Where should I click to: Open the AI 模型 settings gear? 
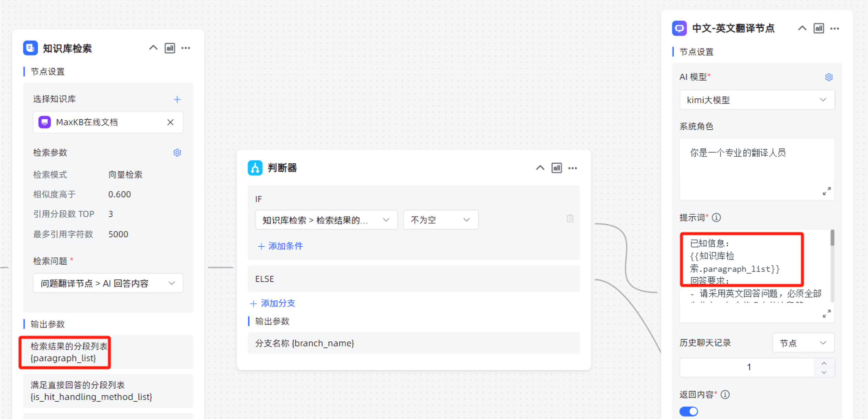coord(829,77)
